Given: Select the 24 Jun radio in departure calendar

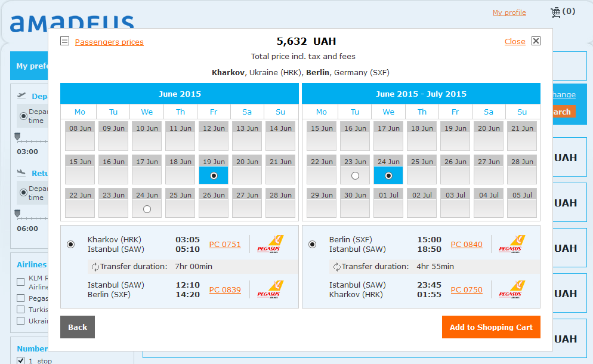Looking at the screenshot, I should pos(147,209).
